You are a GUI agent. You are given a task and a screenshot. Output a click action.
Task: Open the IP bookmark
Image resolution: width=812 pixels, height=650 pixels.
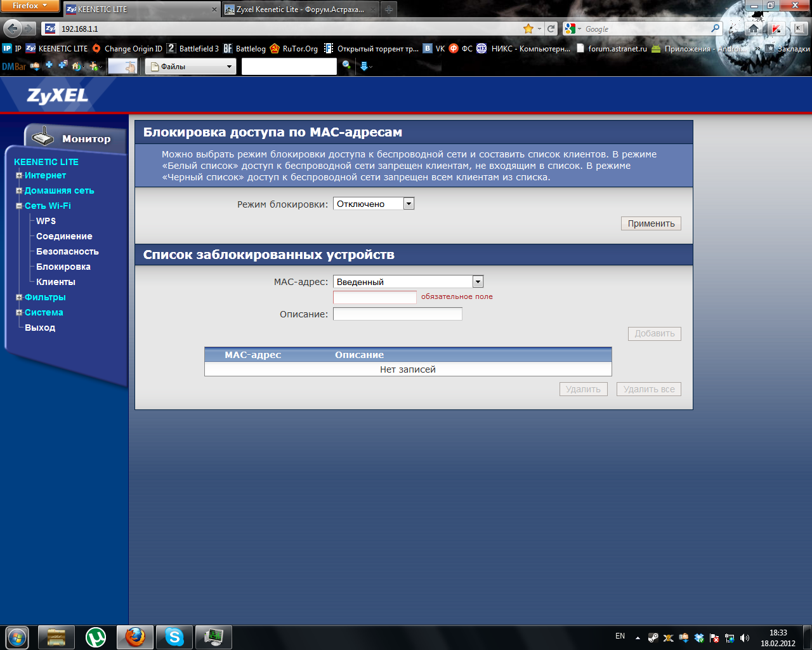point(12,48)
